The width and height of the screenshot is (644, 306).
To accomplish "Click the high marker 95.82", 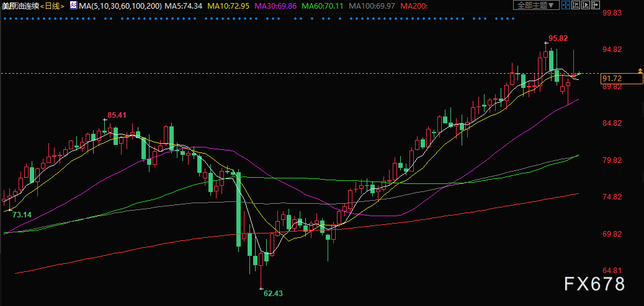I will pos(558,38).
